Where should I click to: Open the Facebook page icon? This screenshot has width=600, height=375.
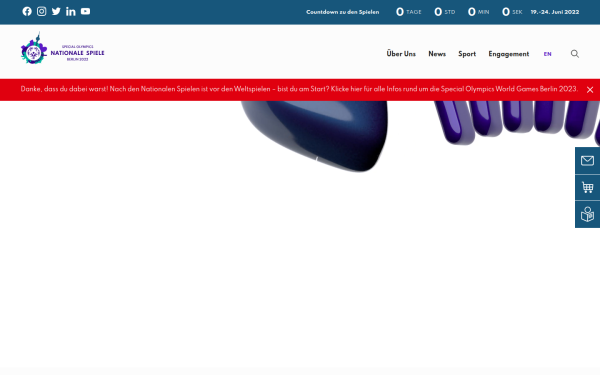[x=27, y=11]
